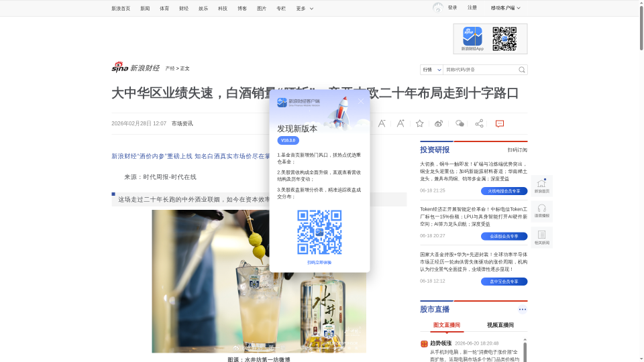644x362 pixels.
Task: Share article to Weibo
Action: [439, 123]
